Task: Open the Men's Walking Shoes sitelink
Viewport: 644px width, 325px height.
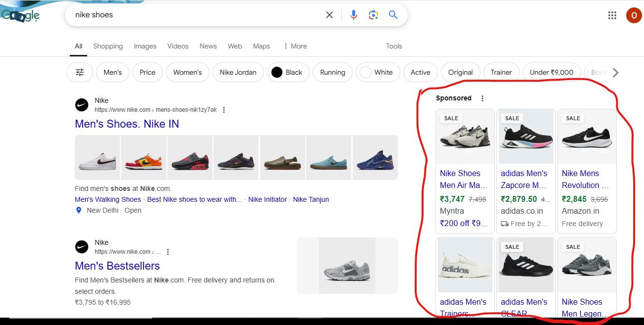Action: [x=108, y=199]
